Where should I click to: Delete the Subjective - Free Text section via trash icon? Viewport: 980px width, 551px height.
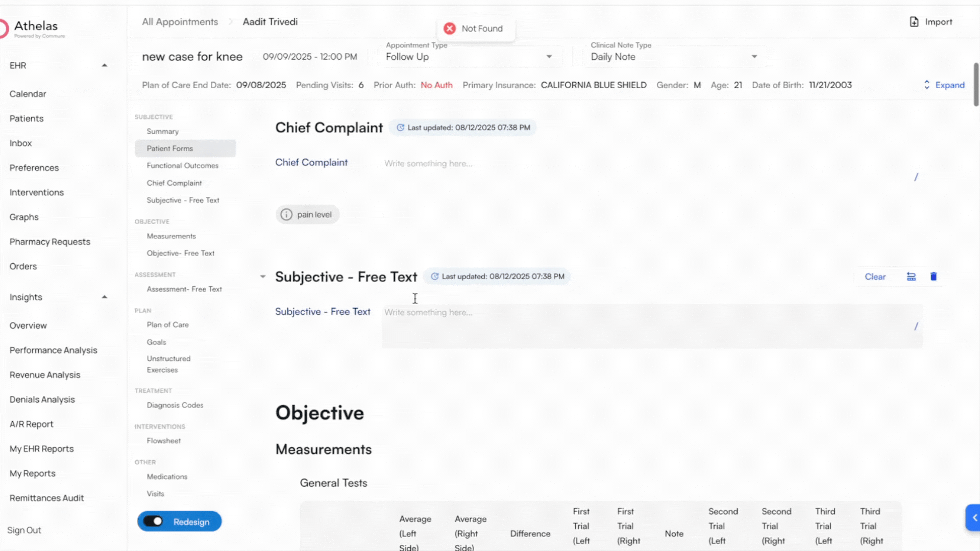934,277
